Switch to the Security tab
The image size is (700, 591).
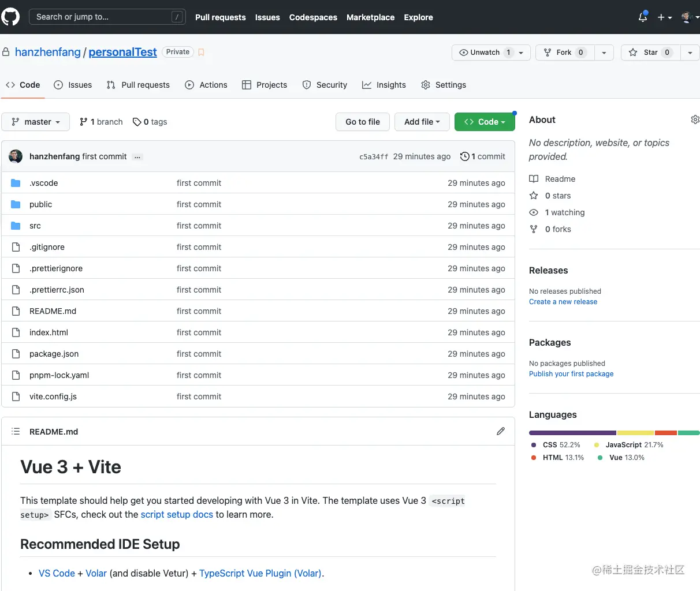(325, 85)
